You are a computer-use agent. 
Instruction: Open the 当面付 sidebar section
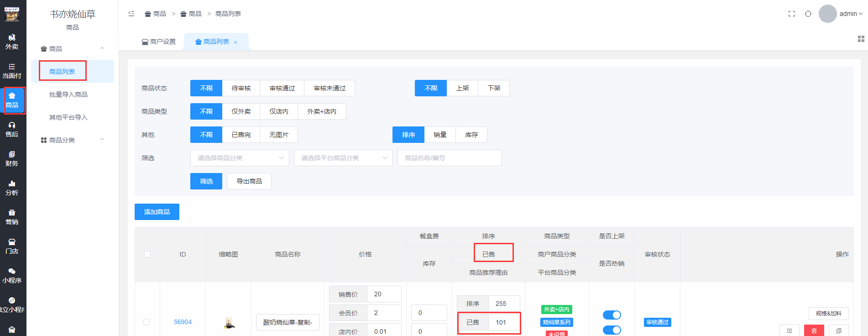click(12, 71)
